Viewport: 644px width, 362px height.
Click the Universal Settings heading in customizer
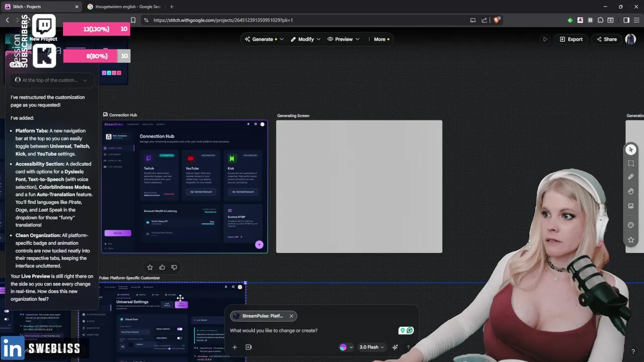tap(132, 302)
